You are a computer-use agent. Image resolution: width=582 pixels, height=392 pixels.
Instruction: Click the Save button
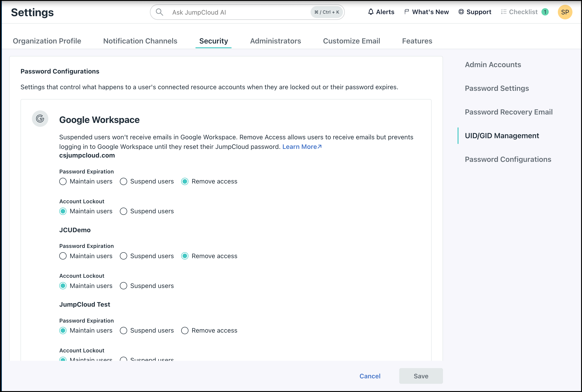tap(421, 376)
